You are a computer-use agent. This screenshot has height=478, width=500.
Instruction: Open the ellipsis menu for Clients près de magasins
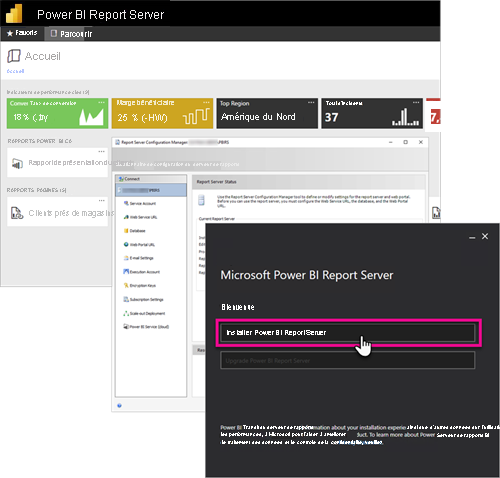click(x=102, y=201)
